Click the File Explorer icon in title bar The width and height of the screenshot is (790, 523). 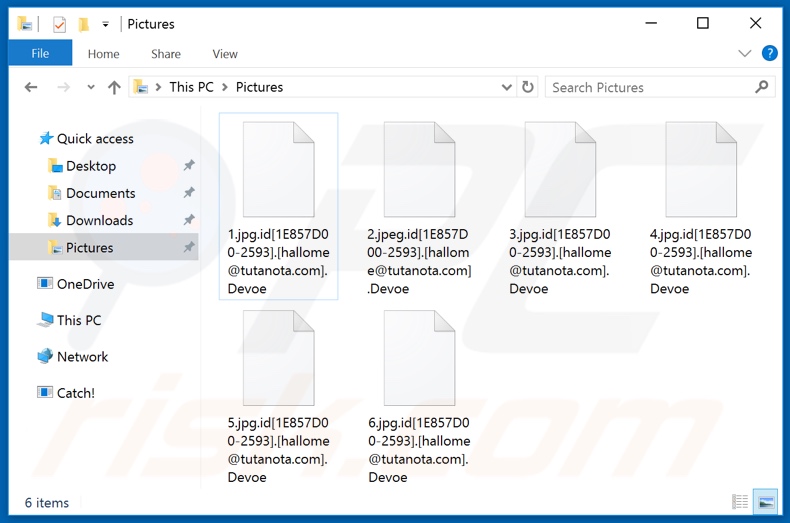click(25, 24)
